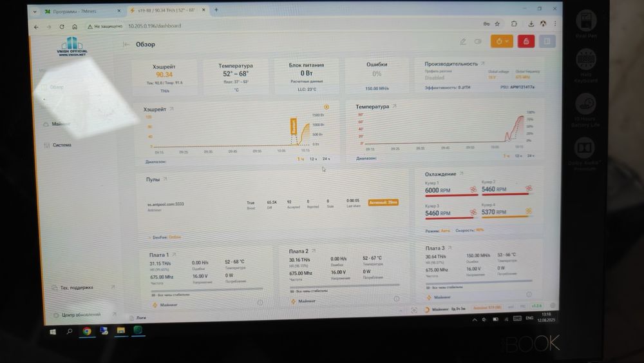
Task: Reload the browser page
Action: coord(62,26)
